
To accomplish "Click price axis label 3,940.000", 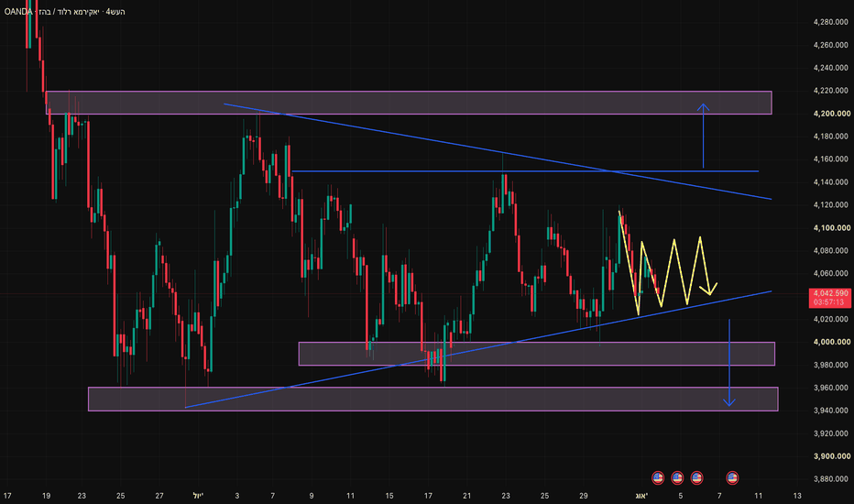I will click(831, 411).
